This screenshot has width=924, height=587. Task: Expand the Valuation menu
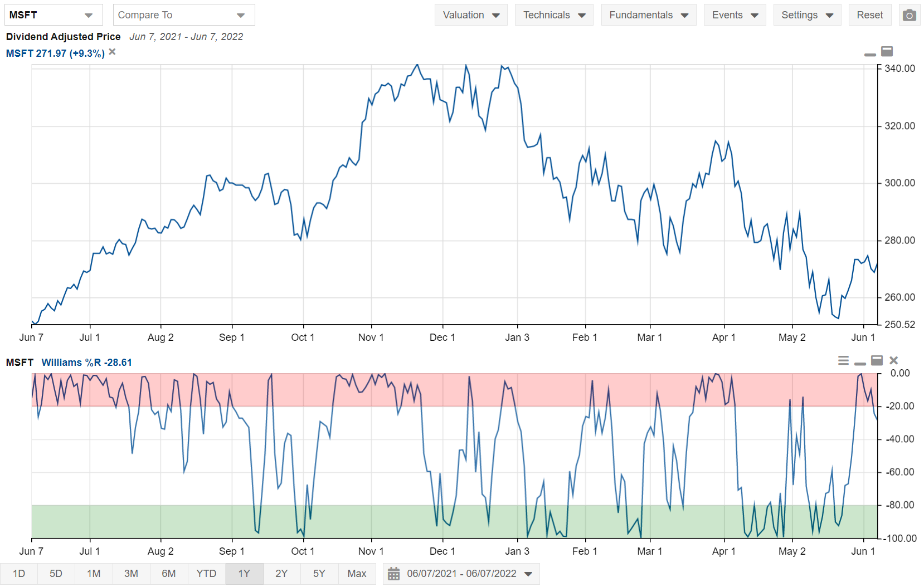pos(471,15)
